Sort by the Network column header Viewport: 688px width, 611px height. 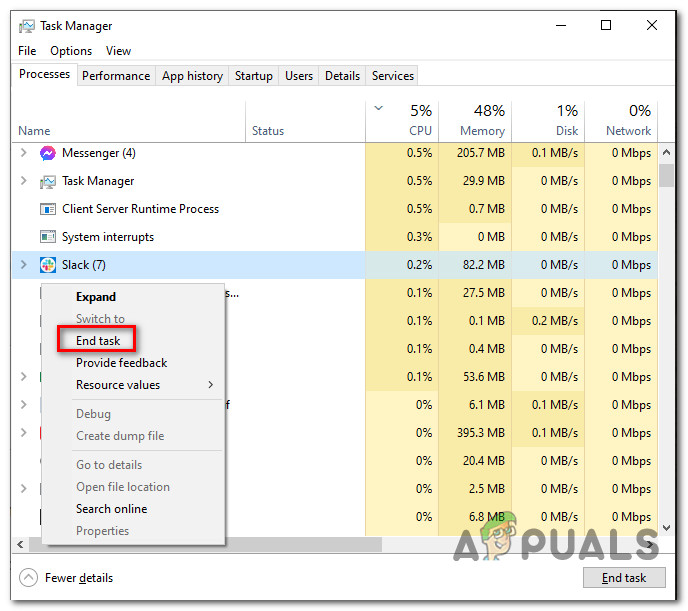(621, 121)
